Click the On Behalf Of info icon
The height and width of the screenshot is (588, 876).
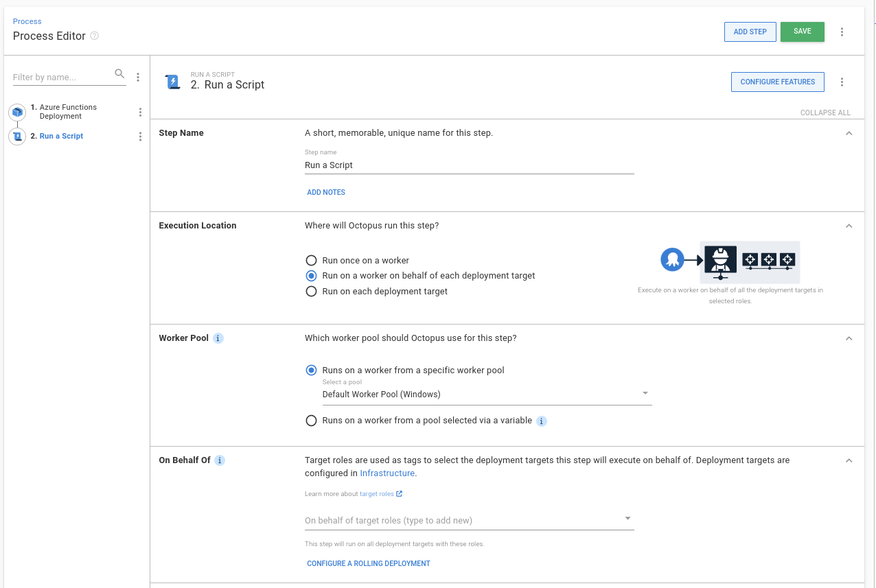coord(220,460)
